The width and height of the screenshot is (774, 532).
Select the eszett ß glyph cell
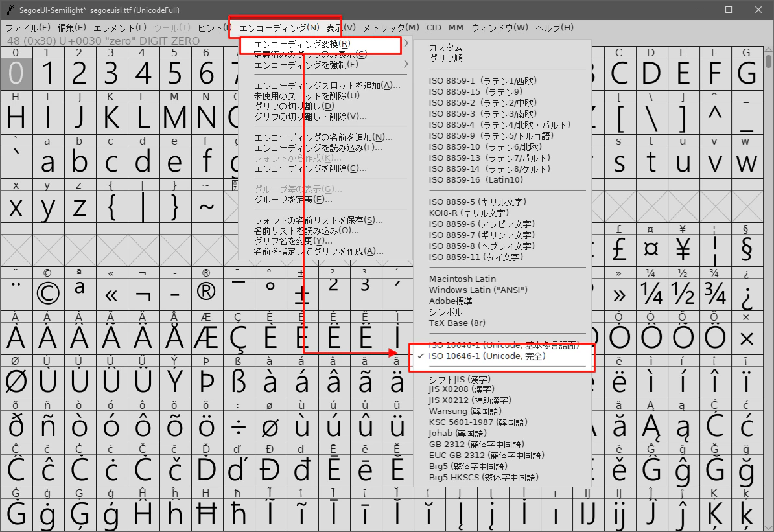point(238,382)
